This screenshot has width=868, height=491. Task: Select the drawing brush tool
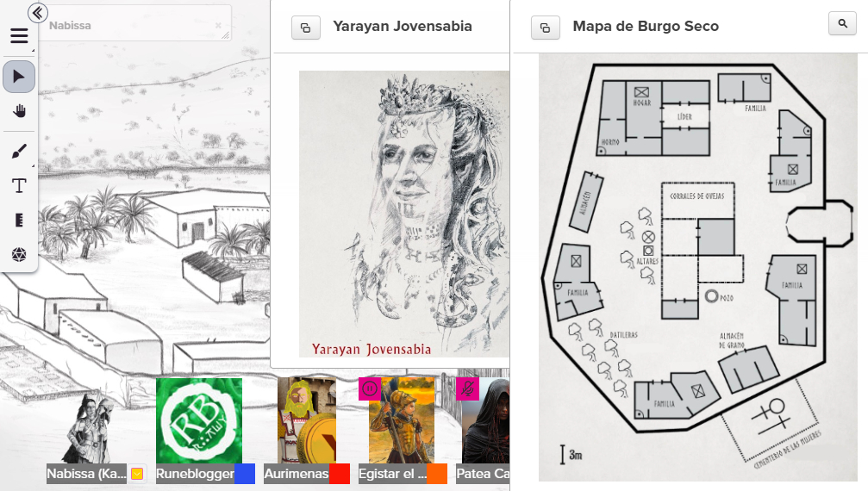coord(19,151)
